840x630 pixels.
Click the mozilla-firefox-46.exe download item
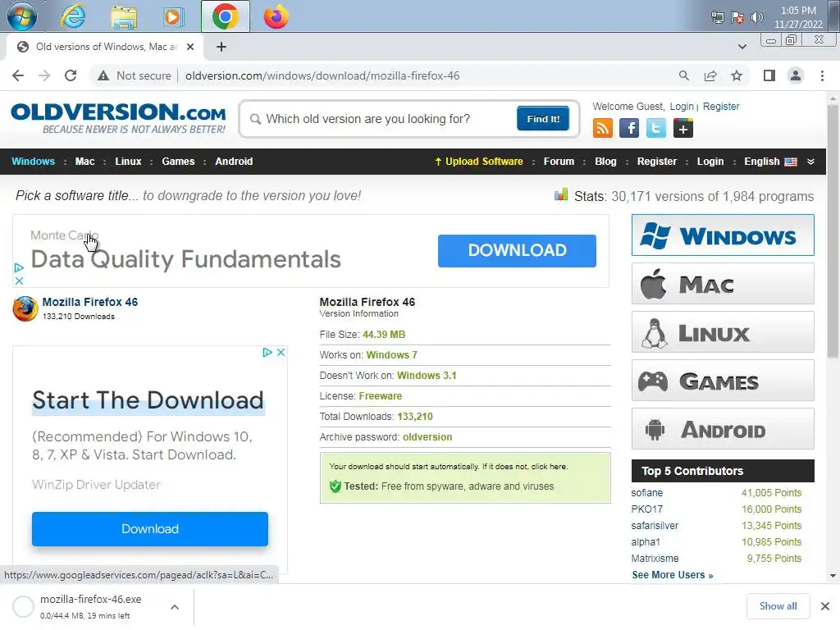pos(90,606)
